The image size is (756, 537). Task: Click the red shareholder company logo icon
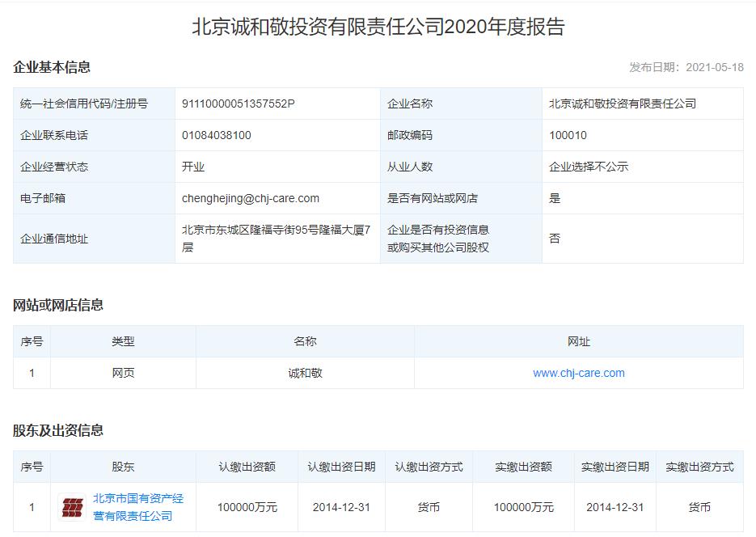(x=72, y=507)
